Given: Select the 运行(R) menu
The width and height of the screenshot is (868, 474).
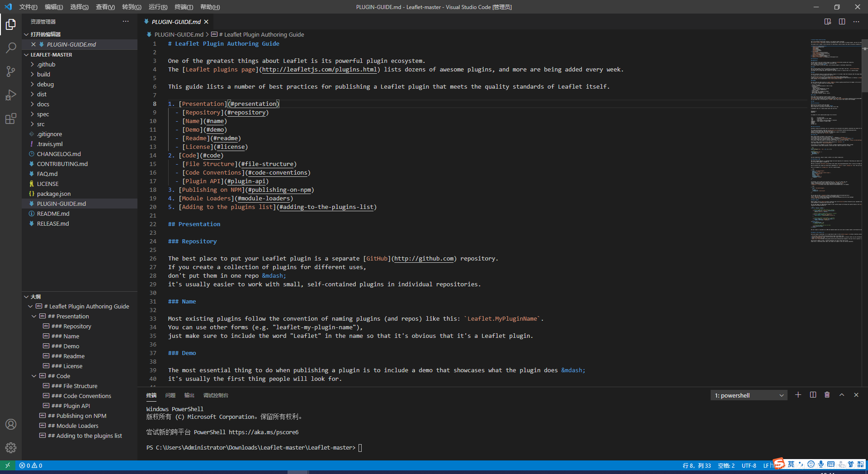Looking at the screenshot, I should click(158, 7).
